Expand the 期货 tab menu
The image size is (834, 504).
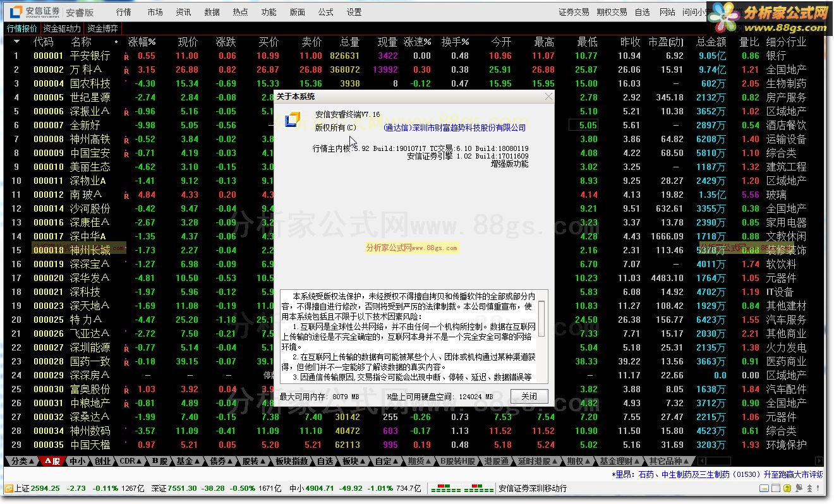(420, 461)
